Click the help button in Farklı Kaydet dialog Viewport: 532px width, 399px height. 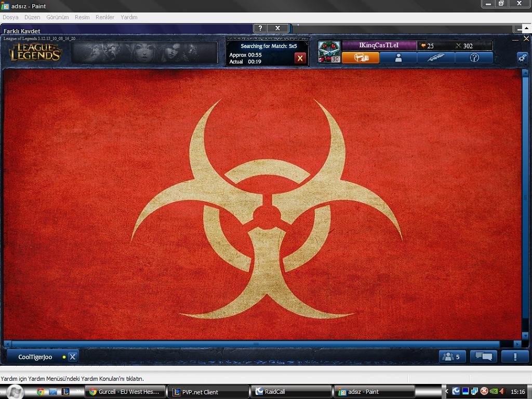[x=260, y=28]
